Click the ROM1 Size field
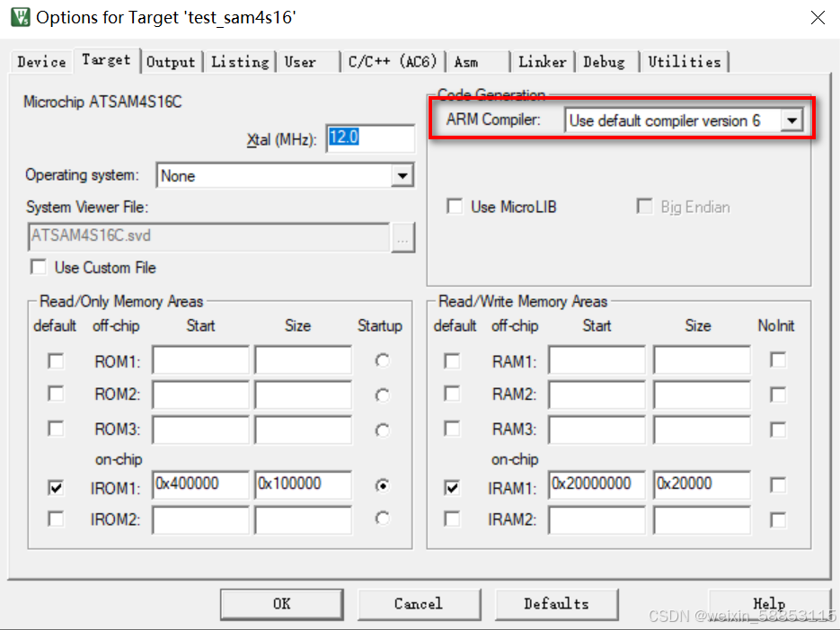 point(304,359)
